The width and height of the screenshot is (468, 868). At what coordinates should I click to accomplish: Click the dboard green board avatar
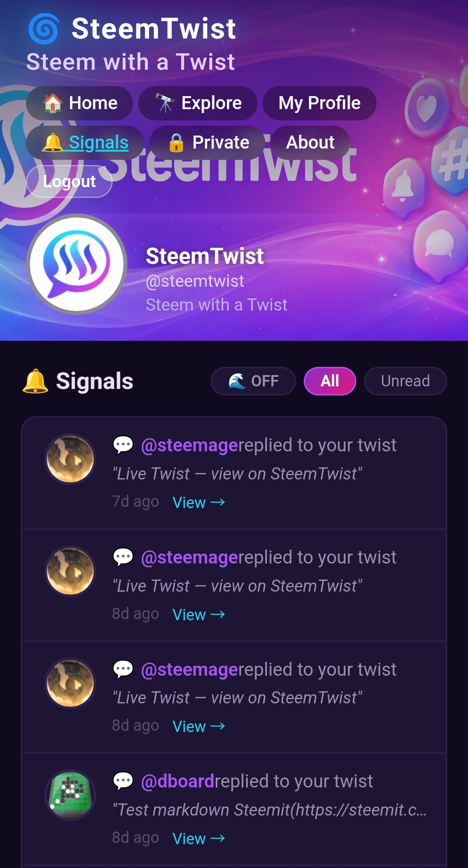70,795
